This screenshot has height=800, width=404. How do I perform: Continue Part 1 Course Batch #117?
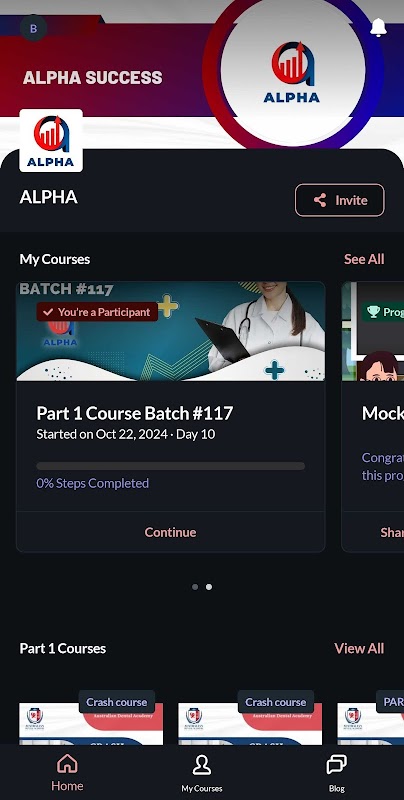(170, 532)
